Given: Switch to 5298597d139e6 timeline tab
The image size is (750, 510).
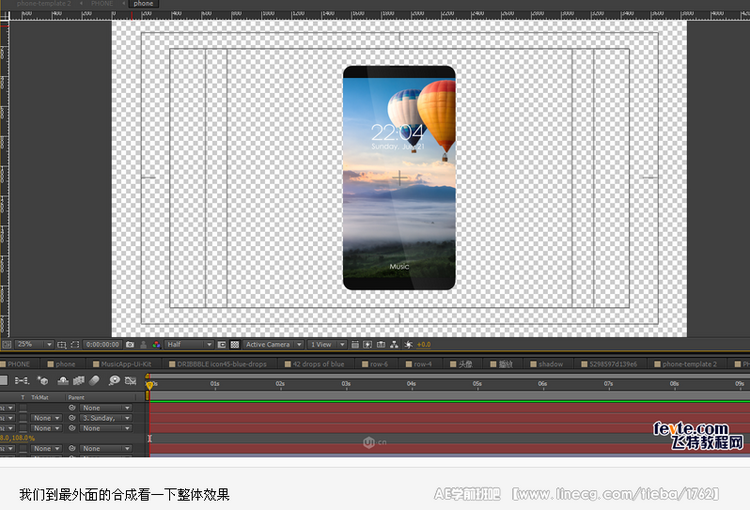Looking at the screenshot, I should [x=609, y=364].
